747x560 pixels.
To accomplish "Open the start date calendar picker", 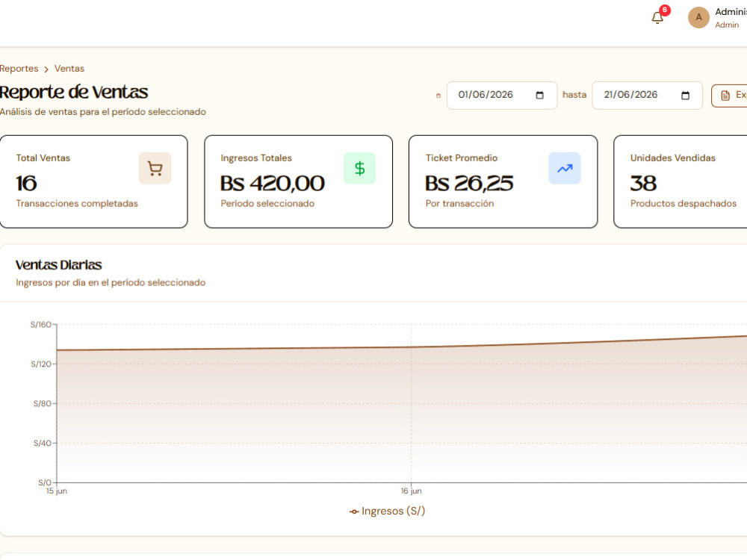I will point(540,96).
